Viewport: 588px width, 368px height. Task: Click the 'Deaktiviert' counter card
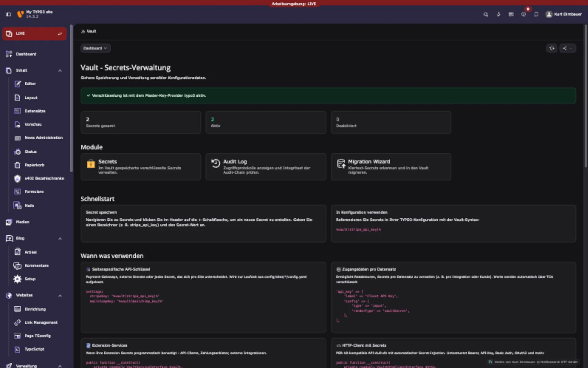click(x=391, y=122)
